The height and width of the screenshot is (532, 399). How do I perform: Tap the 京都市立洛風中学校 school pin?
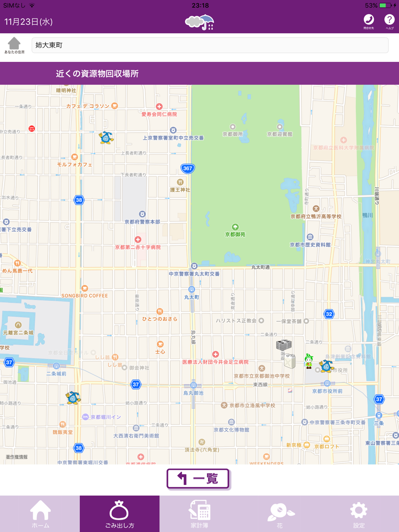224,405
